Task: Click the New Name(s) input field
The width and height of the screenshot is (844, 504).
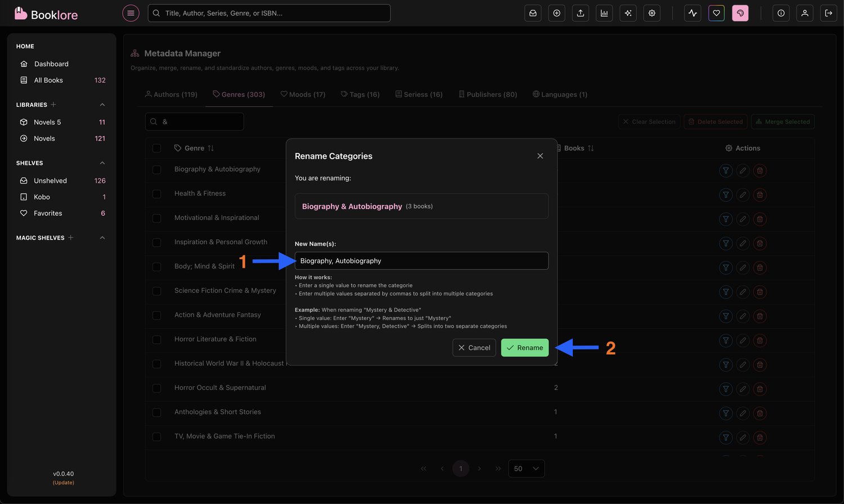Action: tap(421, 260)
